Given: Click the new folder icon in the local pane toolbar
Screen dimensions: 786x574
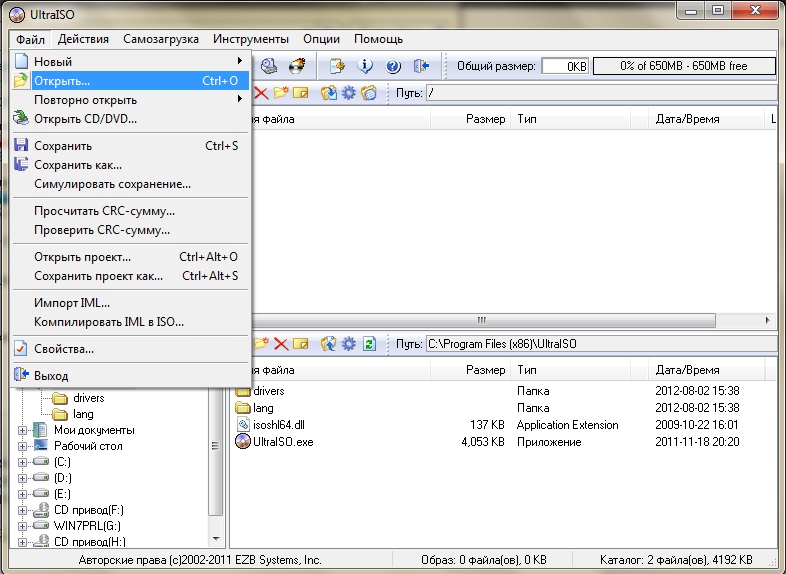Looking at the screenshot, I should click(x=261, y=344).
